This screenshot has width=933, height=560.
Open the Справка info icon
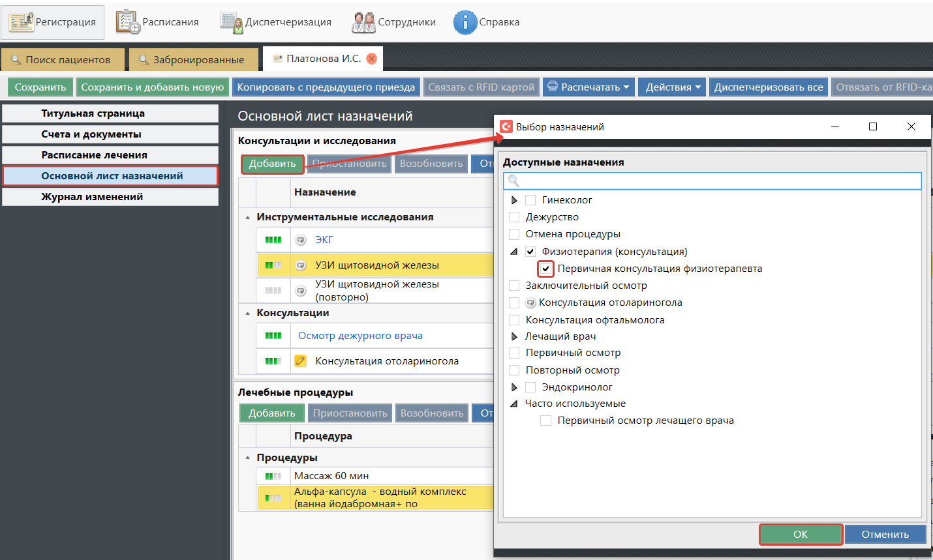[x=465, y=22]
